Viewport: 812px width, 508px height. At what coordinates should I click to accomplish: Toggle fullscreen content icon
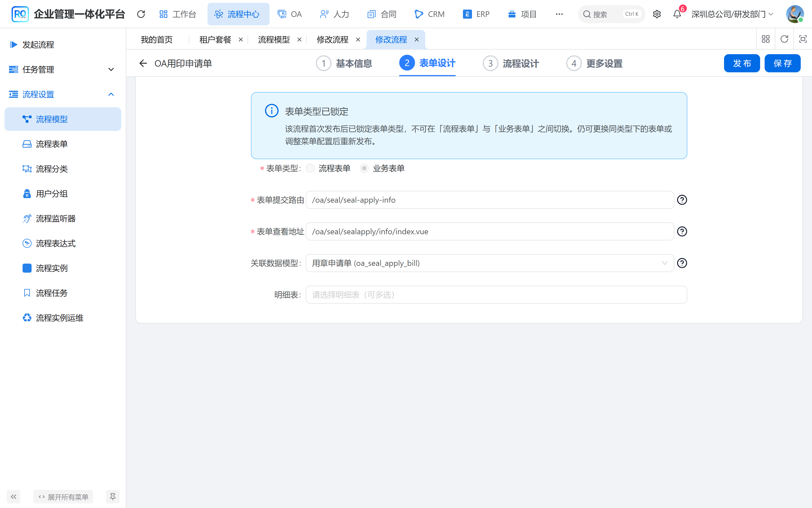click(x=803, y=39)
